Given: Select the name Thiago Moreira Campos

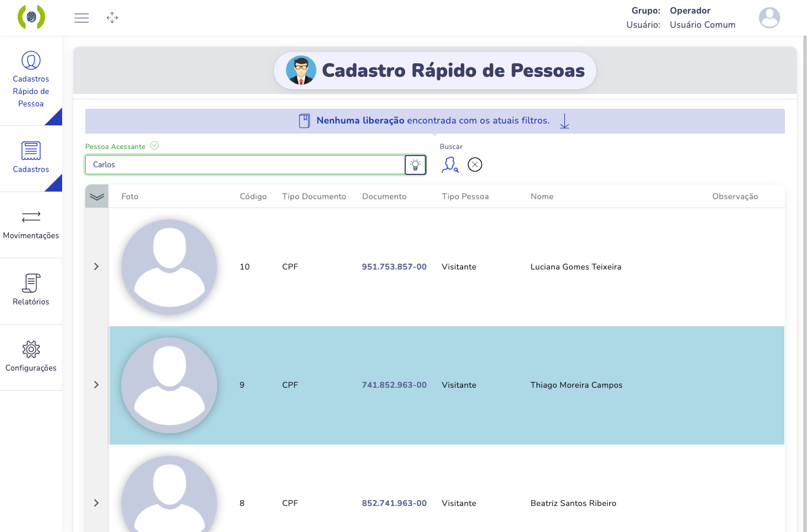Looking at the screenshot, I should click(577, 385).
